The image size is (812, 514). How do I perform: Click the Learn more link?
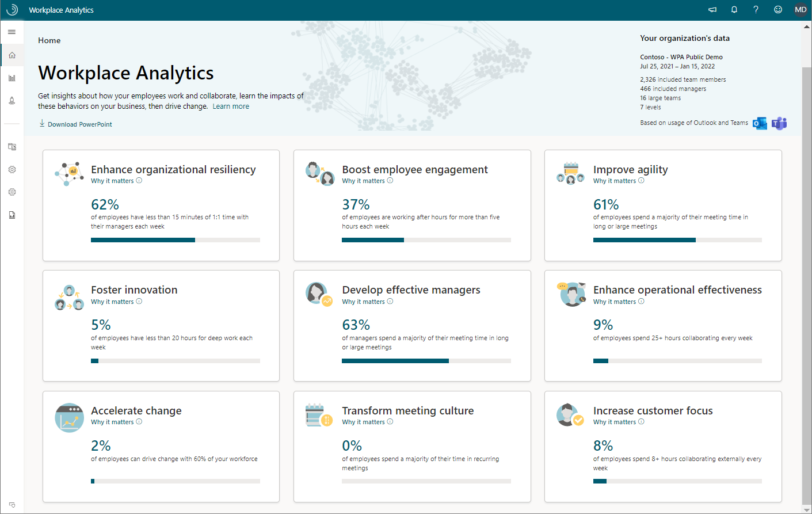pyautogui.click(x=231, y=106)
